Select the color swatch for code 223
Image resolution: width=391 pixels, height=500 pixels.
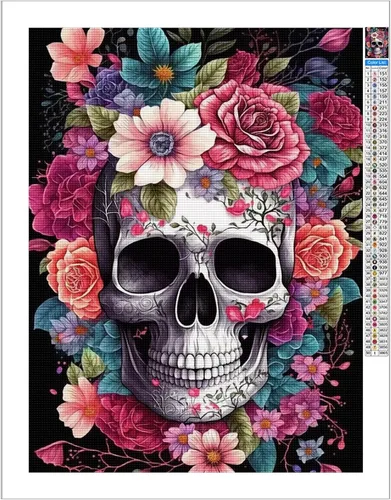point(375,113)
